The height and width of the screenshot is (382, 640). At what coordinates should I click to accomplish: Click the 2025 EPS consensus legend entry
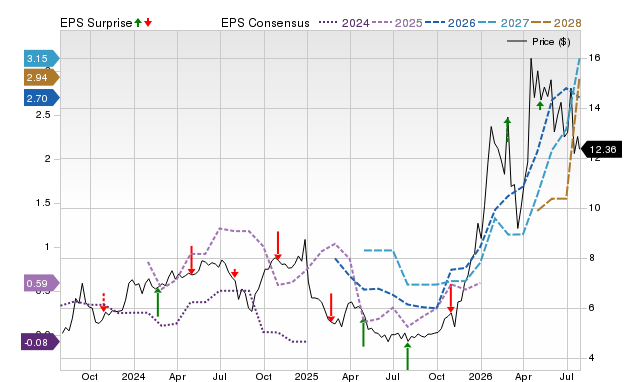[397, 23]
